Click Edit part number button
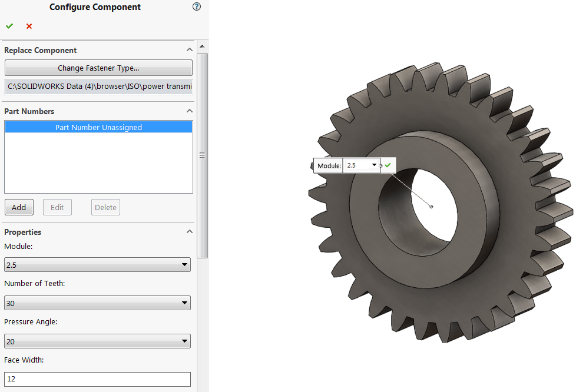The height and width of the screenshot is (392, 586). coord(57,207)
